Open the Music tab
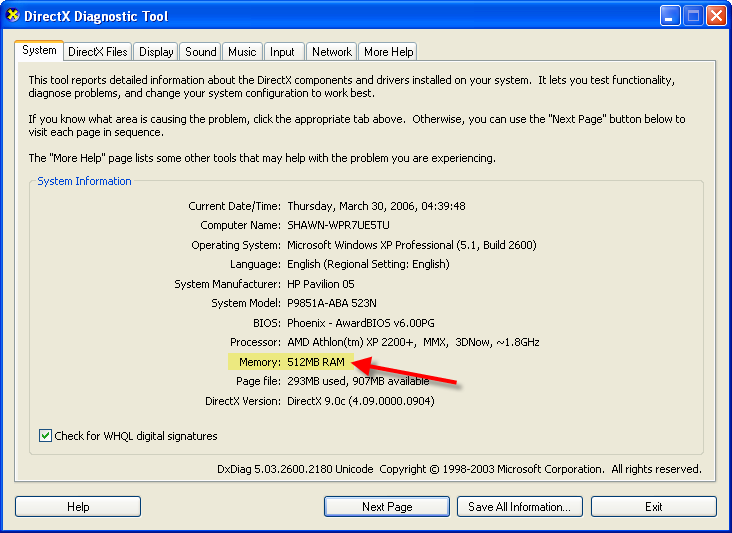 point(242,52)
